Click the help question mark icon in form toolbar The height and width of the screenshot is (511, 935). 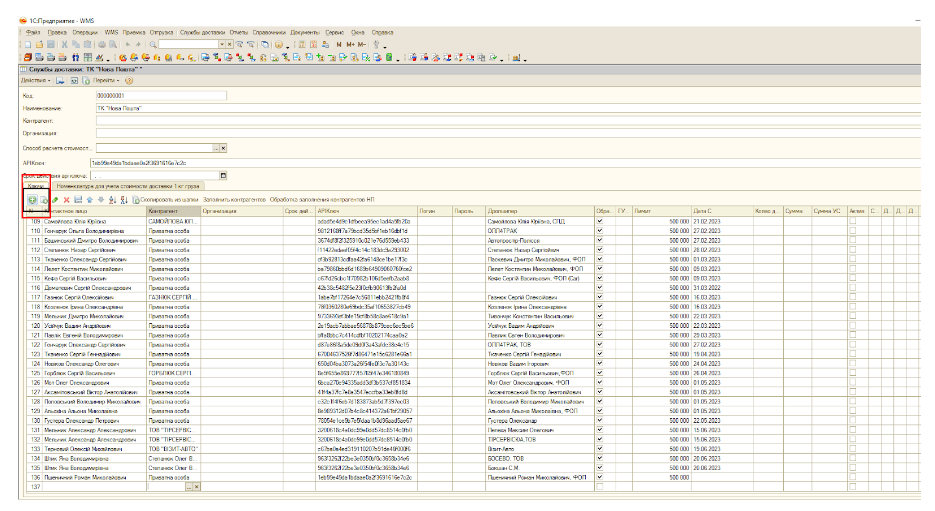point(129,80)
